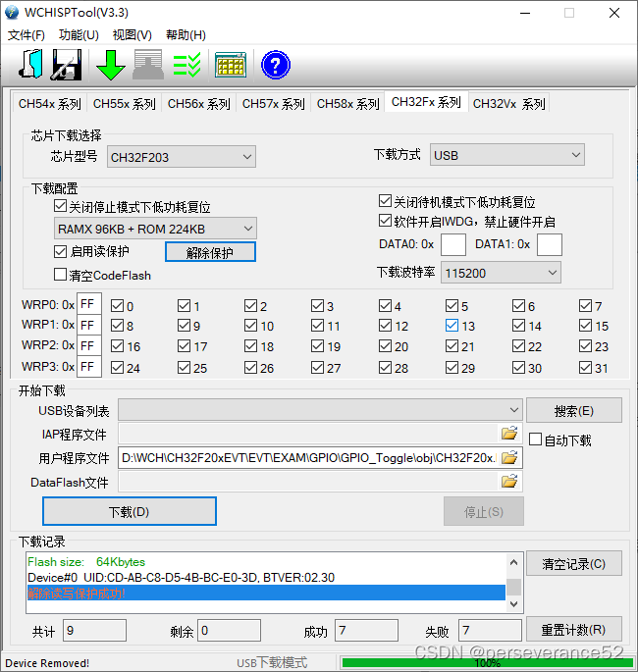The width and height of the screenshot is (638, 672).
Task: Uncheck the enable read protection checkbox
Action: pyautogui.click(x=61, y=251)
